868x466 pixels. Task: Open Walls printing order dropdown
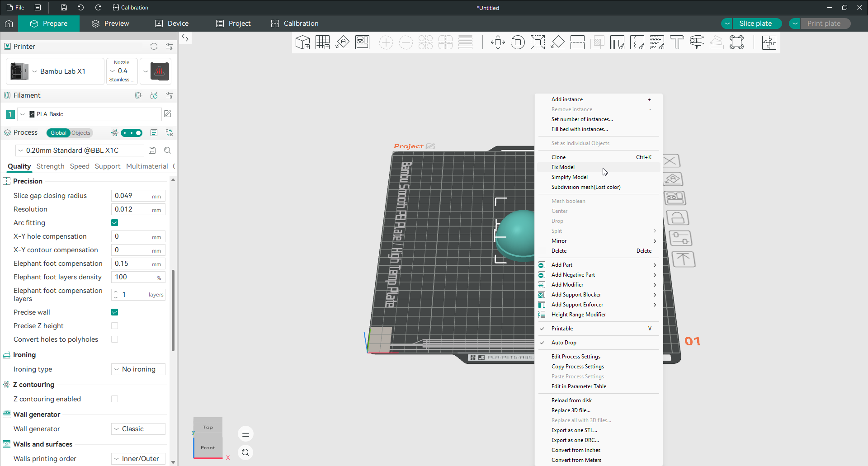(138, 459)
